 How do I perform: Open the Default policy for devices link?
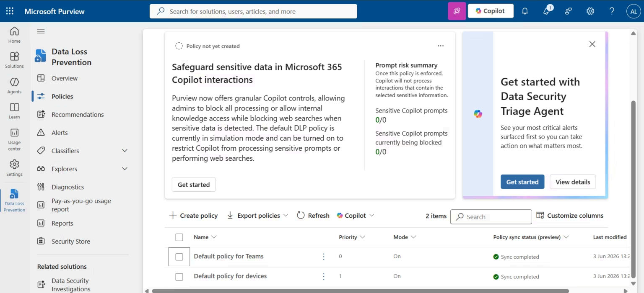tap(230, 276)
